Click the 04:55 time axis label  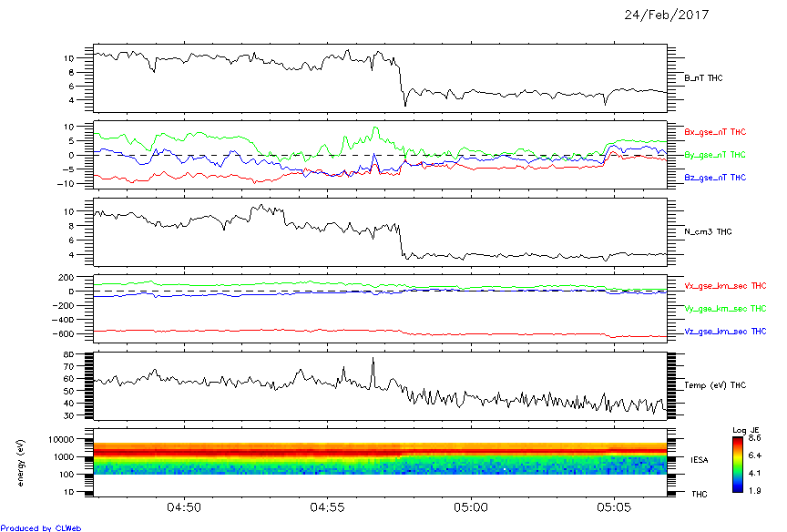(x=327, y=508)
